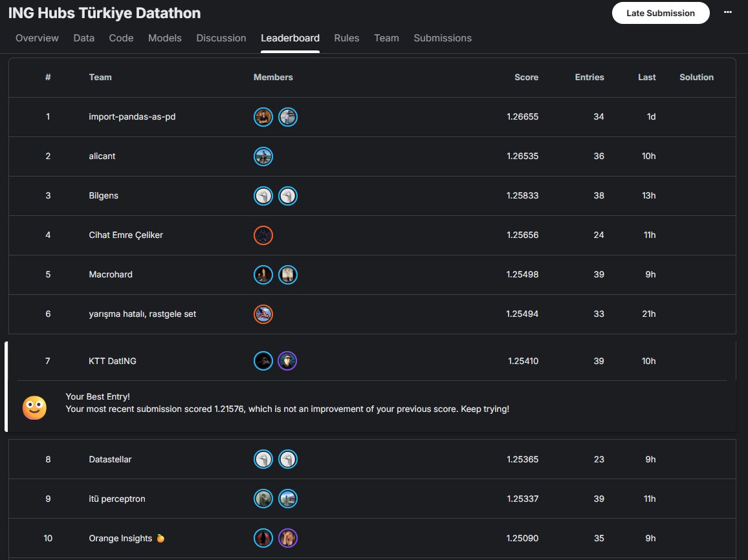Open second member avatar of Orange Insights
Viewport: 748px width, 560px height.
coord(288,538)
